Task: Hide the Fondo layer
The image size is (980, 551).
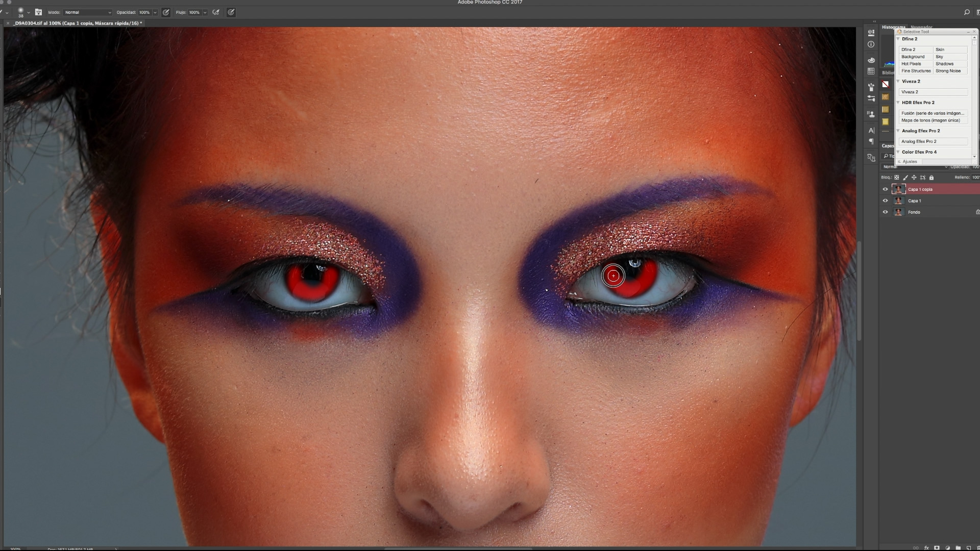Action: pyautogui.click(x=885, y=212)
